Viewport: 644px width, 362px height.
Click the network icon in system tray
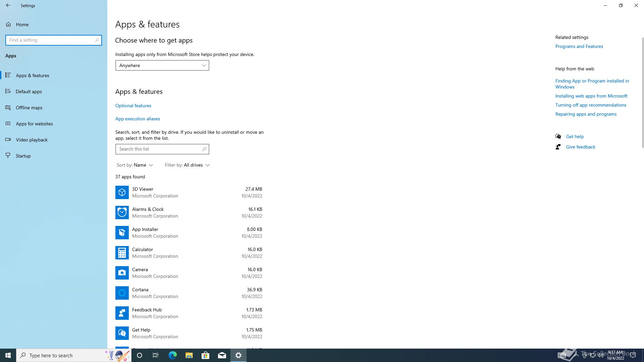click(x=592, y=355)
